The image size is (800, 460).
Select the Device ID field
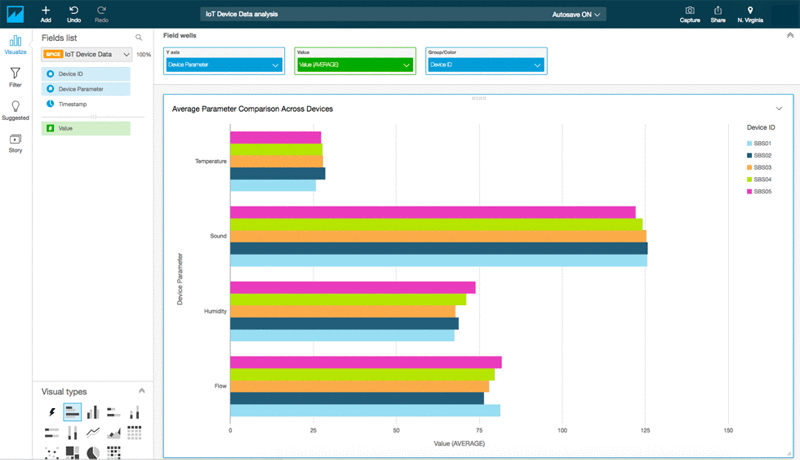(86, 74)
